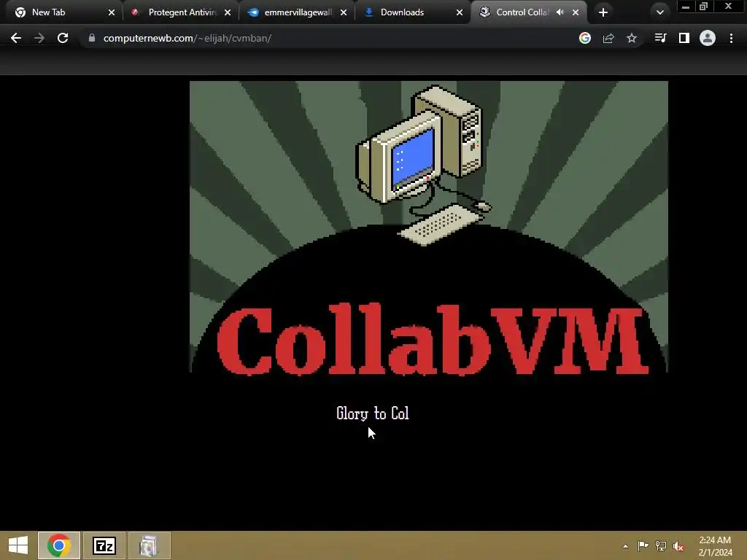Open Action Center flag icon
The width and height of the screenshot is (747, 560).
point(643,546)
